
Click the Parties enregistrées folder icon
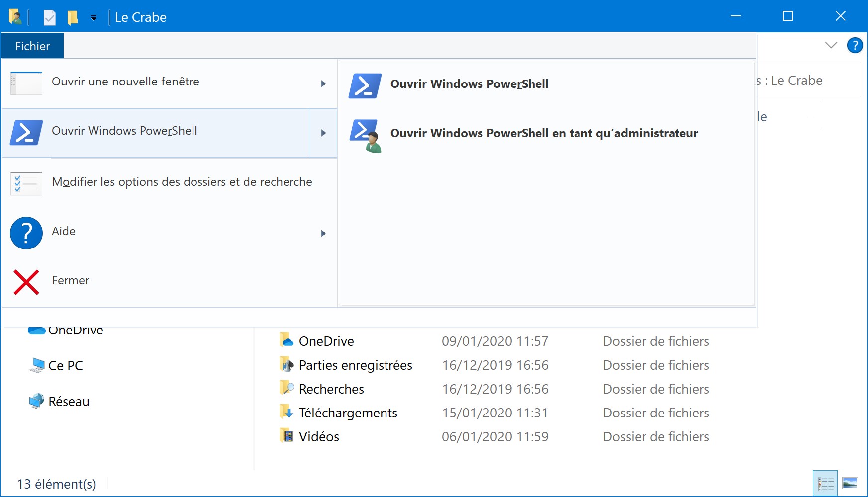(287, 364)
